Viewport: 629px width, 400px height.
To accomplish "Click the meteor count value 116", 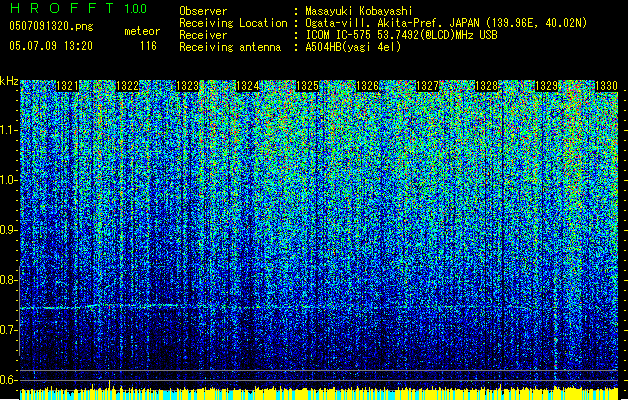I will 148,46.
